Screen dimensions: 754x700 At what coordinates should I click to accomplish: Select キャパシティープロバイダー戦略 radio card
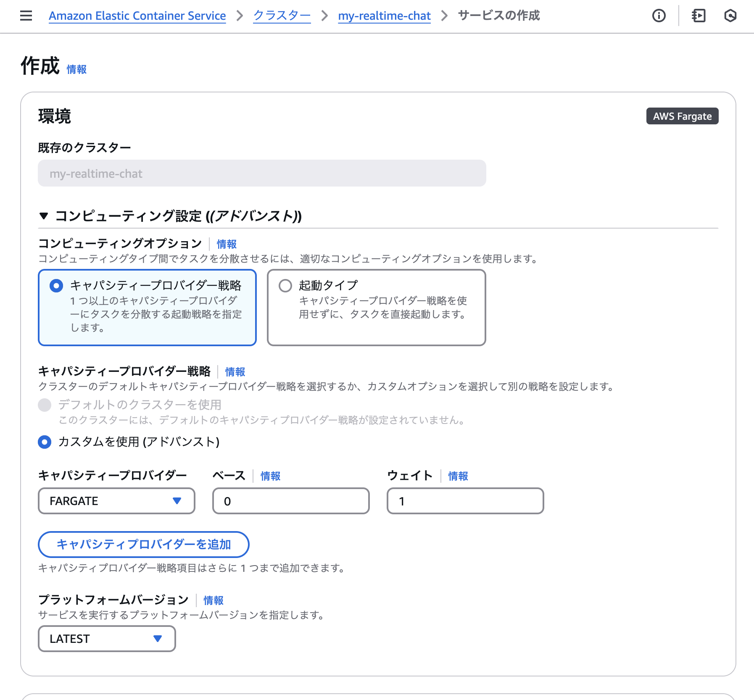click(x=147, y=308)
